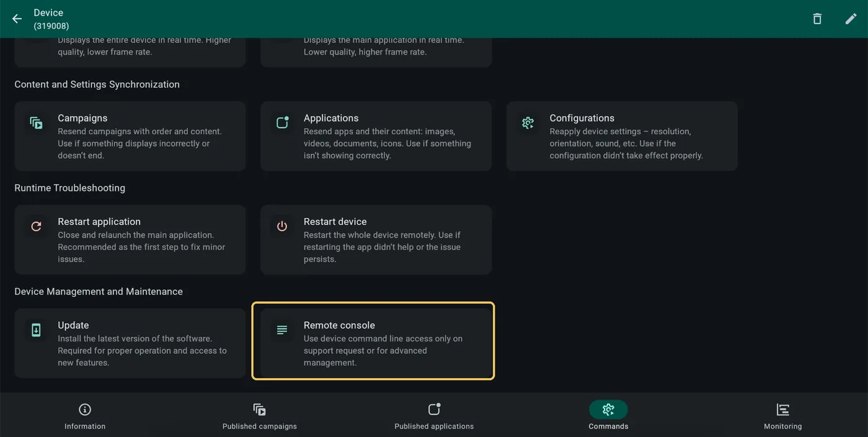Click 'Resend campaigns with order and content' text
This screenshot has width=868, height=437.
click(x=139, y=131)
